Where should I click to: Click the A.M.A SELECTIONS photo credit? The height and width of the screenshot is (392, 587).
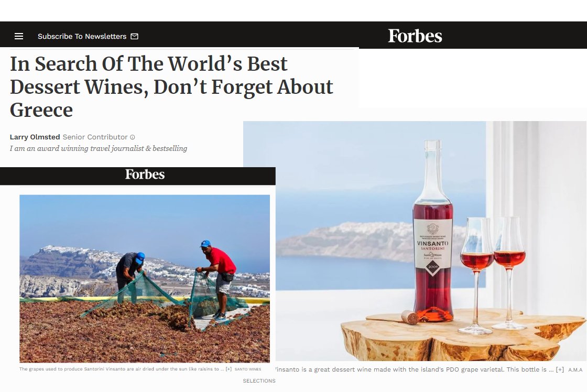click(575, 370)
